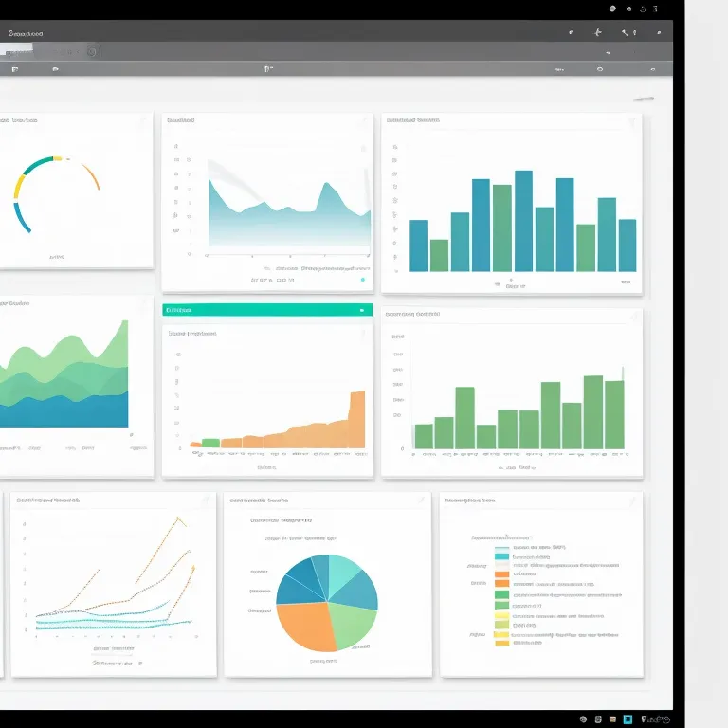The width and height of the screenshot is (728, 728).
Task: Select the orange swatch in the legend list card
Action: [x=501, y=573]
